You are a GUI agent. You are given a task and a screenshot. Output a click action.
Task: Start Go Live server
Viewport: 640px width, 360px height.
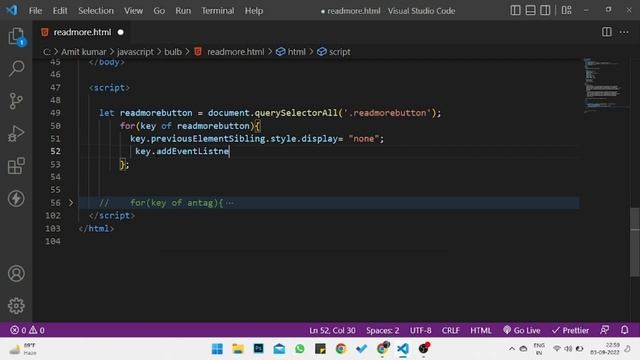click(x=522, y=330)
